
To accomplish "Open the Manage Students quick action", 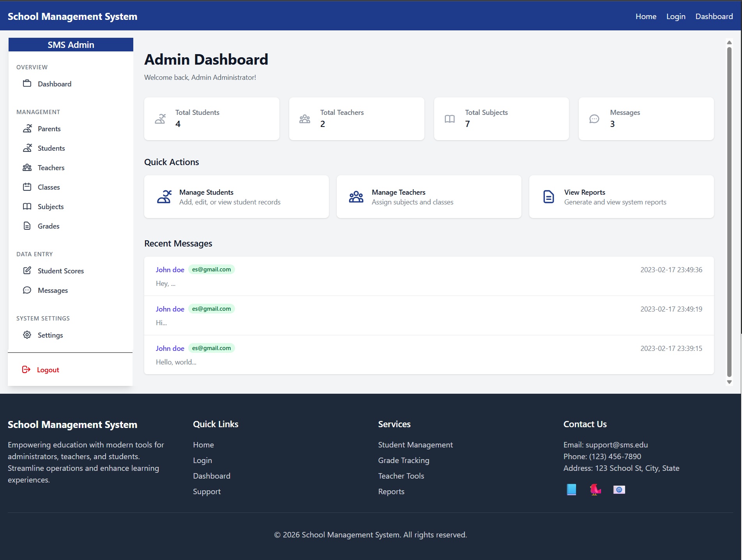I will click(x=236, y=196).
